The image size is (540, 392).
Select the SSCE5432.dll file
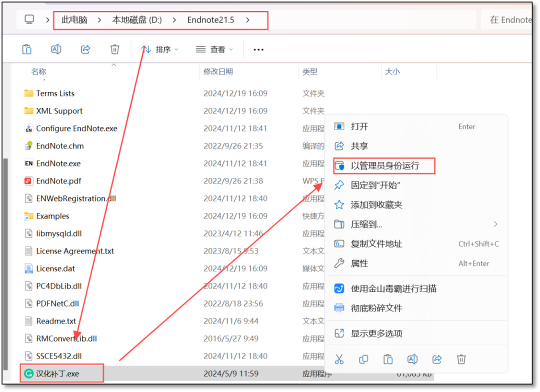click(x=59, y=356)
